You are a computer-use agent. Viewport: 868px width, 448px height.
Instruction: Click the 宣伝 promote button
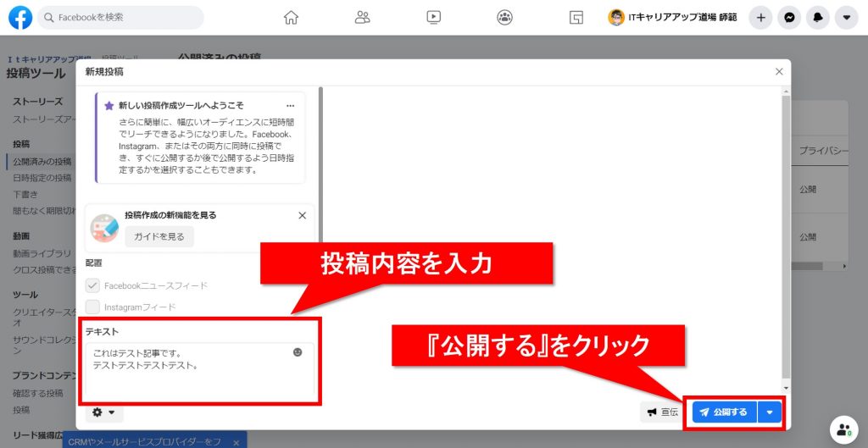point(662,412)
